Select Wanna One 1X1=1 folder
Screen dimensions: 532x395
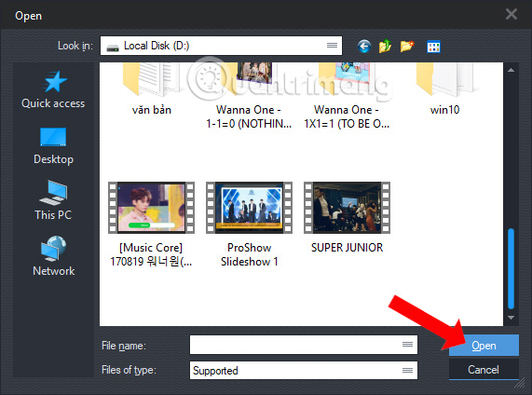pyautogui.click(x=347, y=96)
